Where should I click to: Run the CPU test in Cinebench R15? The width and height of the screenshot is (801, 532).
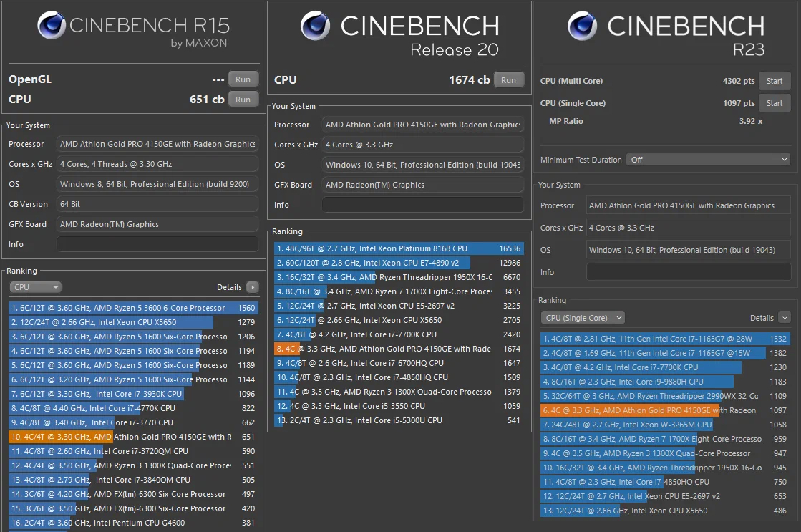pos(243,100)
